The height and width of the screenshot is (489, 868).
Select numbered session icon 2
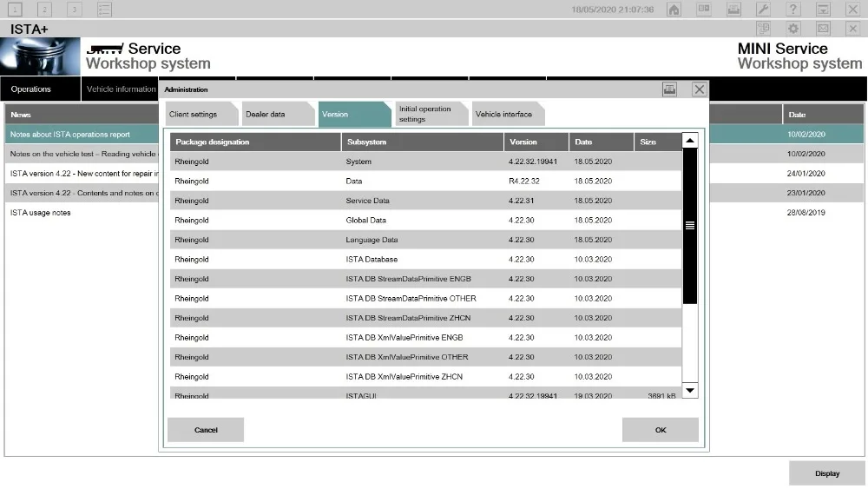(45, 10)
